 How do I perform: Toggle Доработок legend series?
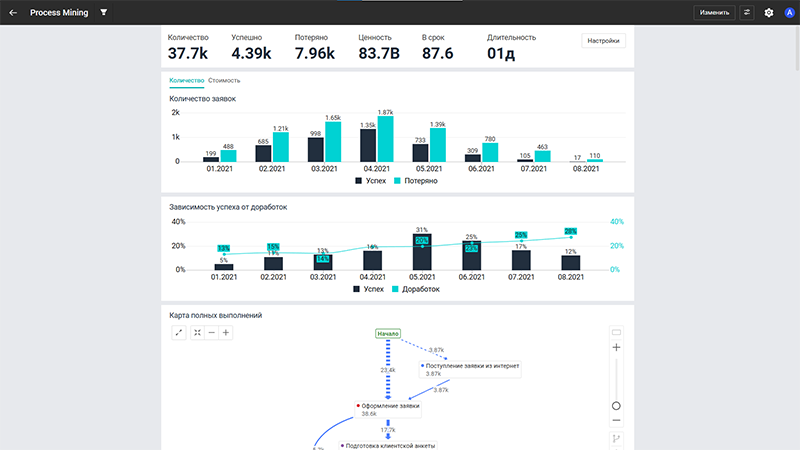tap(415, 289)
